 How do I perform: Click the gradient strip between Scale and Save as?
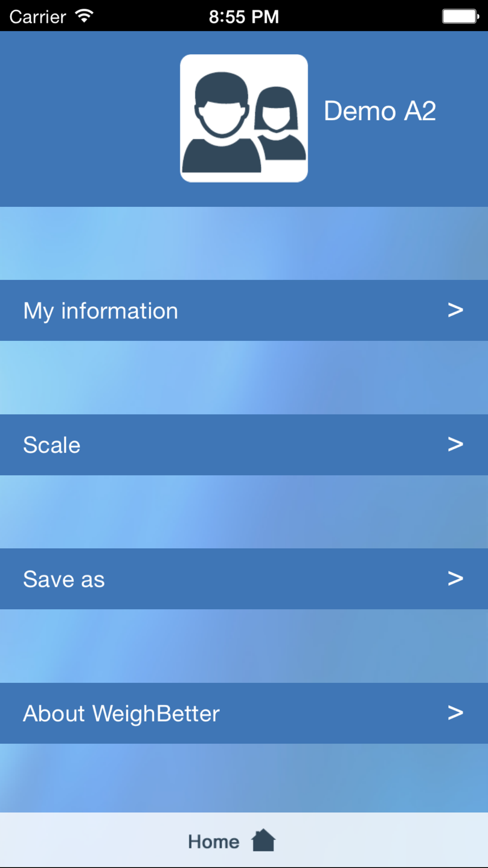[244, 512]
